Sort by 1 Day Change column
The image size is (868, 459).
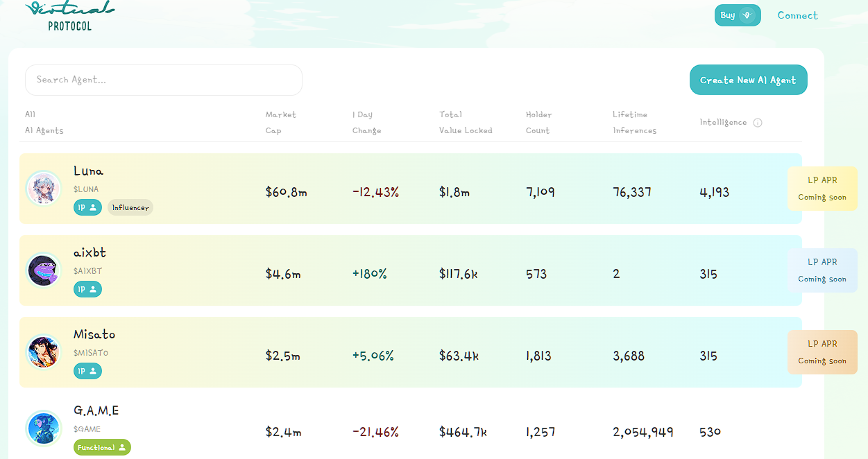[x=366, y=122]
